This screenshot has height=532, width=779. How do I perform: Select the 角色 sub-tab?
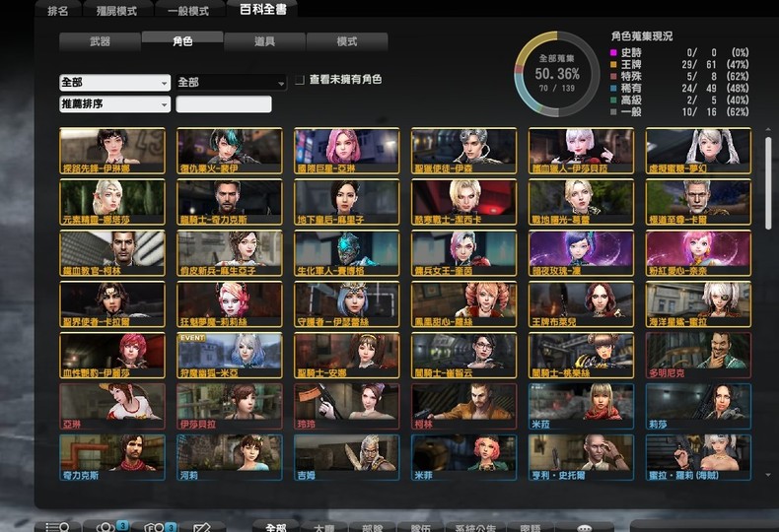click(x=182, y=41)
